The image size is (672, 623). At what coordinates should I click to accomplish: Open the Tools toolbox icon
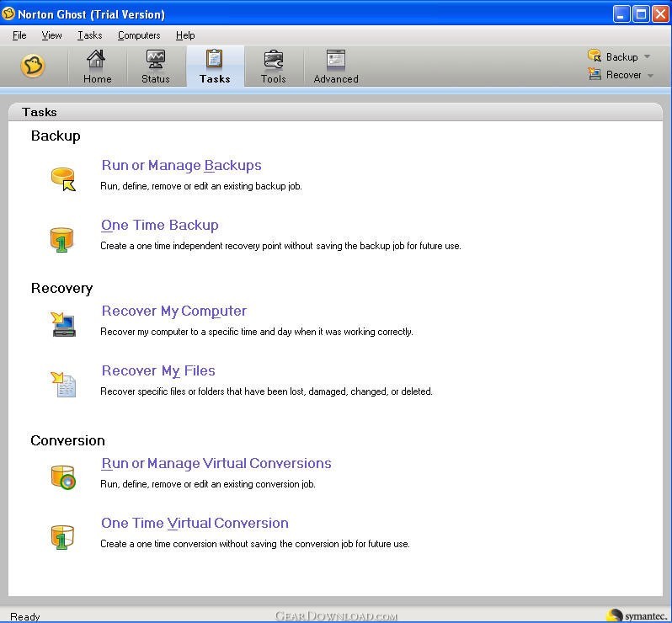(274, 59)
